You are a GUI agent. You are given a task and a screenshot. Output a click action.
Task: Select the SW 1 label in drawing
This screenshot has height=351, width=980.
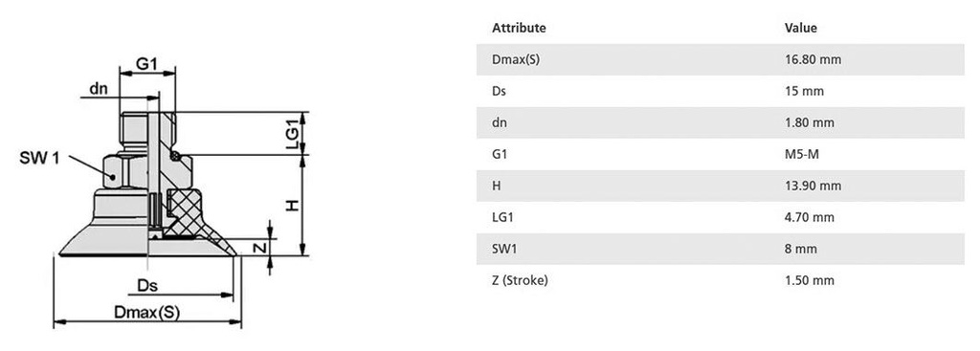pyautogui.click(x=39, y=158)
